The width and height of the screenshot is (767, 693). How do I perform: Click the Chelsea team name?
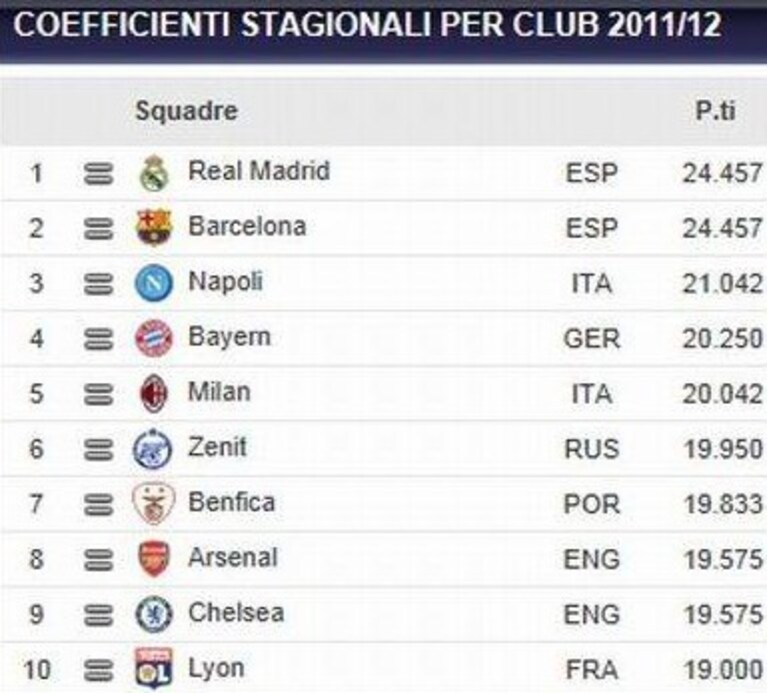click(x=236, y=613)
